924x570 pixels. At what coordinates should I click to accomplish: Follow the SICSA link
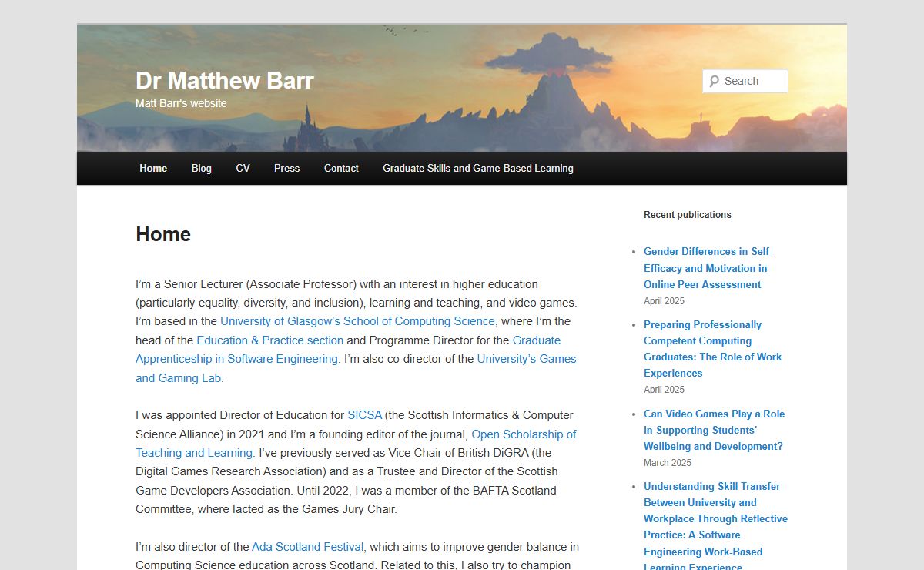[364, 415]
